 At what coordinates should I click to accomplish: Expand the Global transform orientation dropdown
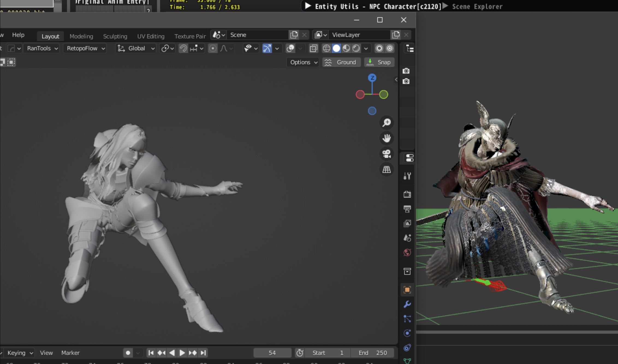(136, 49)
